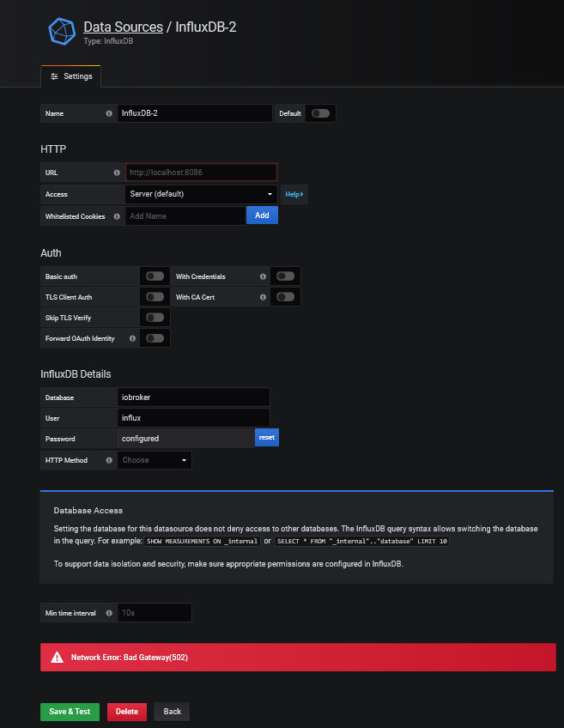Enable Skip TLS Verify switch
Image resolution: width=564 pixels, height=728 pixels.
(155, 318)
